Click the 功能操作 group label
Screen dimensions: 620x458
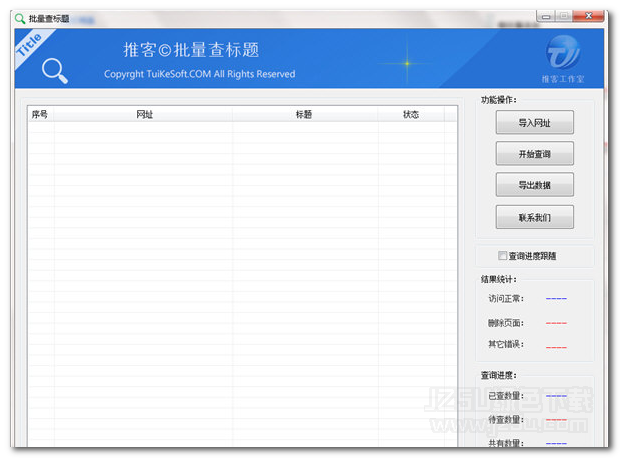pyautogui.click(x=498, y=100)
